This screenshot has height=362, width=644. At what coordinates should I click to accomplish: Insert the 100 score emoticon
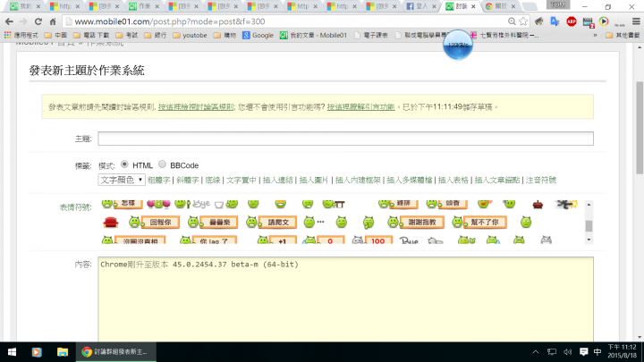pyautogui.click(x=372, y=240)
